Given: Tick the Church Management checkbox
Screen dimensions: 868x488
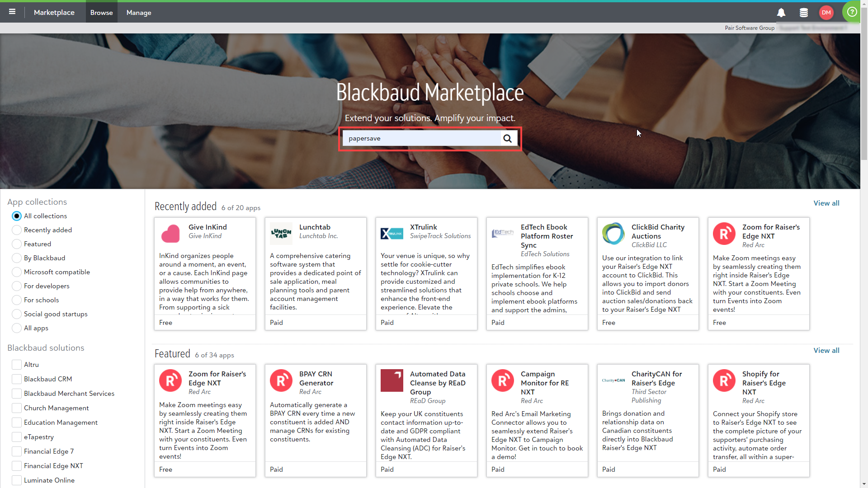Looking at the screenshot, I should click(17, 408).
